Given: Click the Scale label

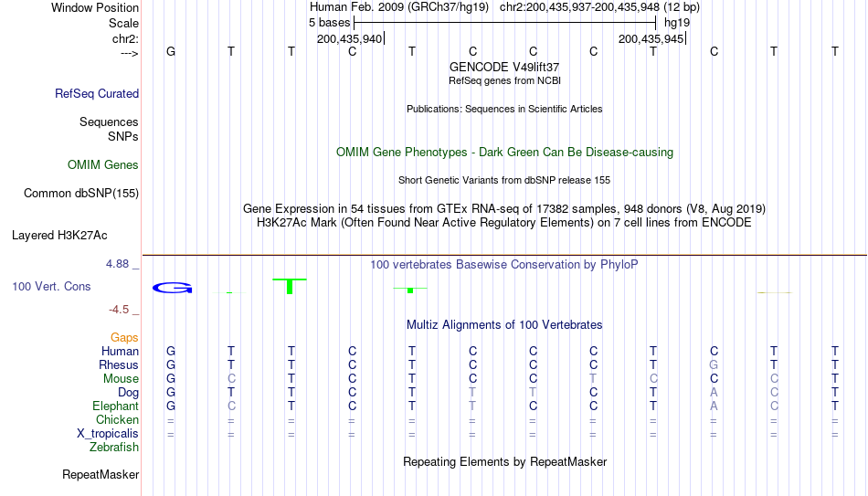Looking at the screenshot, I should 124,23.
